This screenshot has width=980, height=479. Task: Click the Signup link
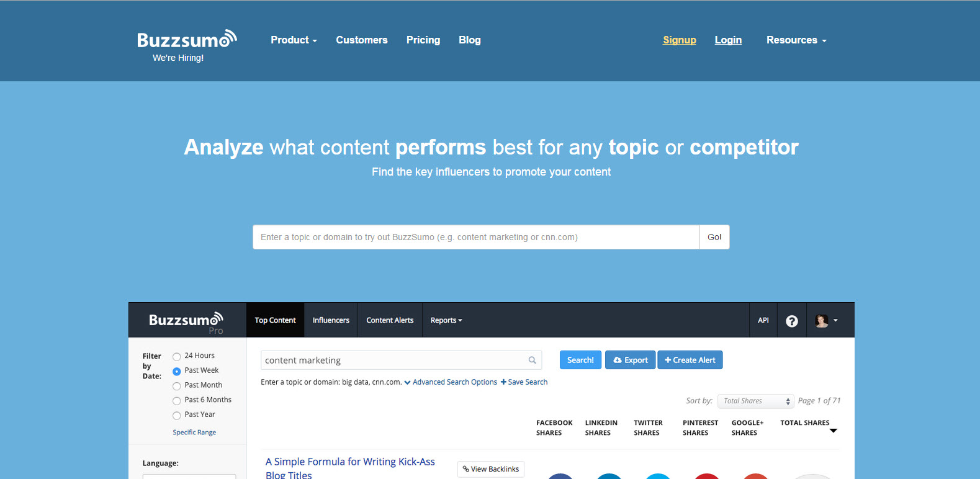point(680,40)
